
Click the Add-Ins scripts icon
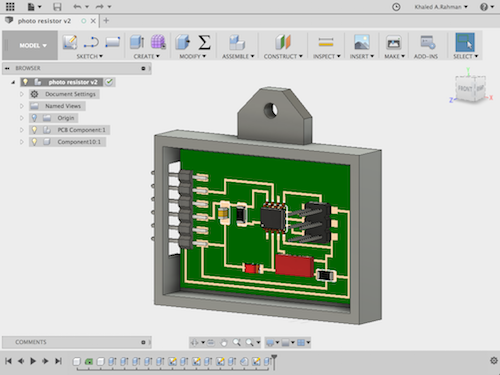(427, 42)
